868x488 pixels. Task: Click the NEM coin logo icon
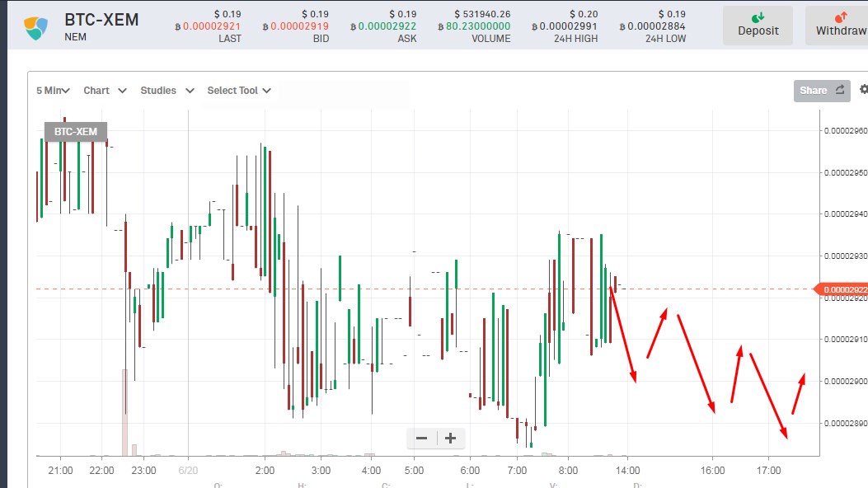click(36, 28)
